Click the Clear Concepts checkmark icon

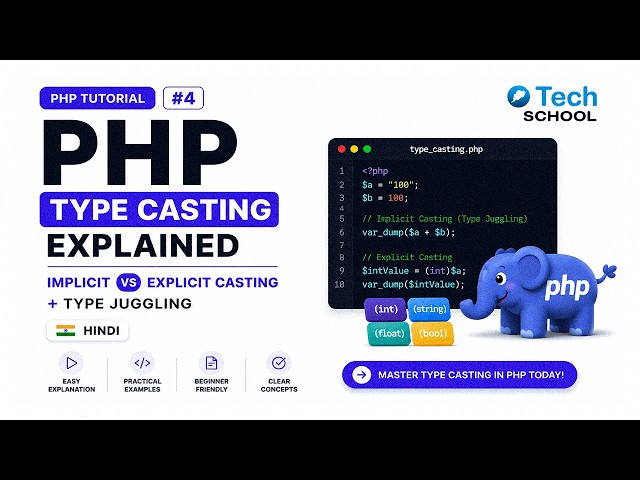tap(279, 363)
